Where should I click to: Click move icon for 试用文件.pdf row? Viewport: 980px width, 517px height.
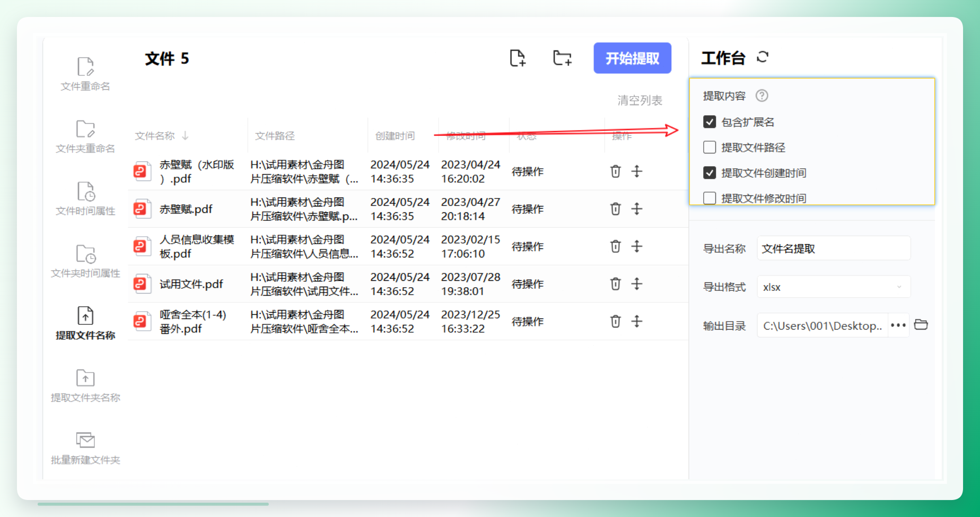pyautogui.click(x=637, y=284)
